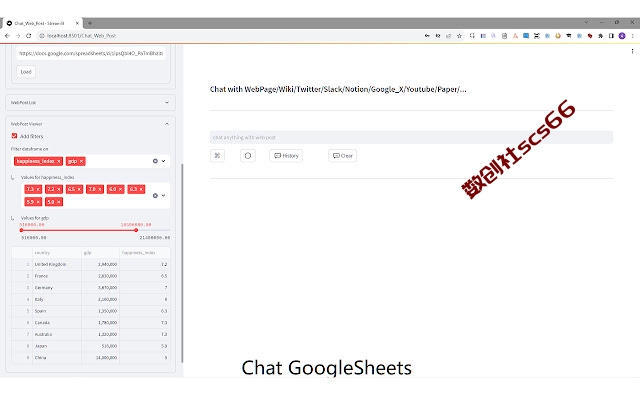
Task: Click the sidebar vertical scrollbar
Action: [182, 263]
